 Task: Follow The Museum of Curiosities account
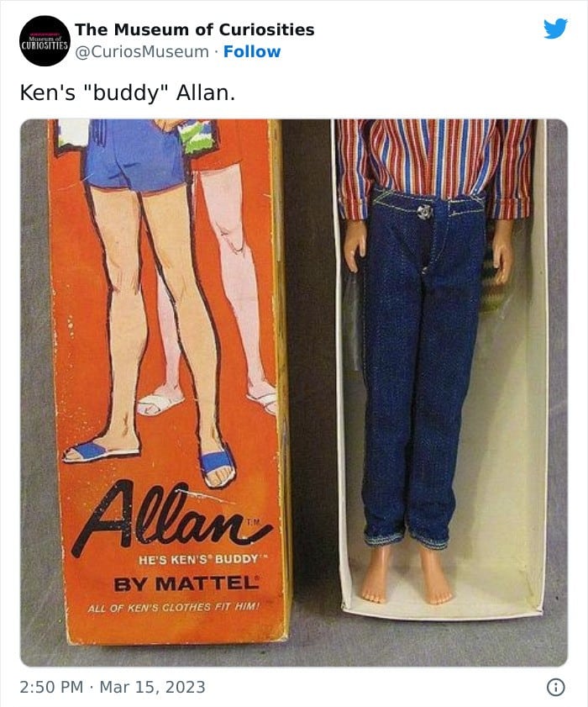(252, 51)
